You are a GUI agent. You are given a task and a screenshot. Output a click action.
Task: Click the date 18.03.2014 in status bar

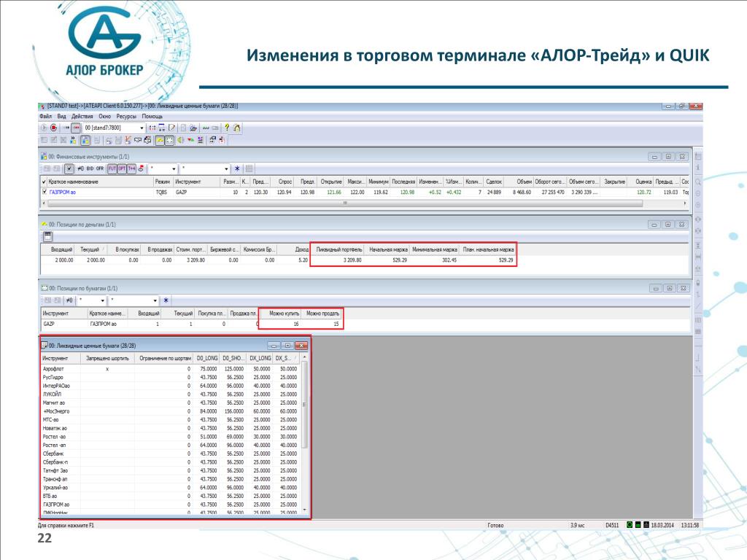click(x=662, y=525)
